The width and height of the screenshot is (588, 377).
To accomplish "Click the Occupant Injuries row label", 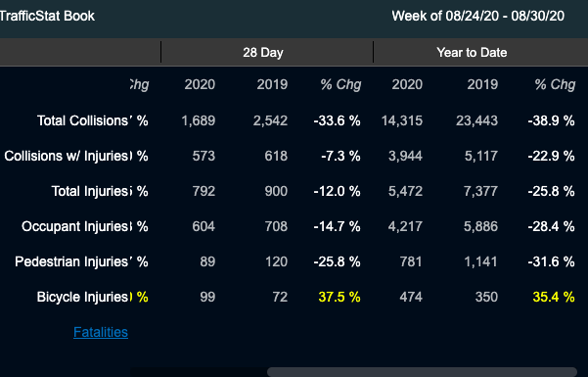I will point(75,226).
